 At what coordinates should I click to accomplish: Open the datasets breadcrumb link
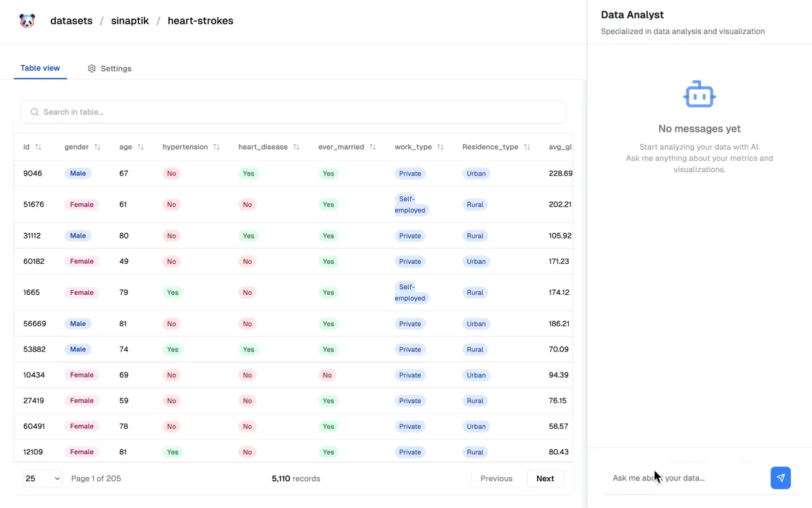tap(71, 20)
